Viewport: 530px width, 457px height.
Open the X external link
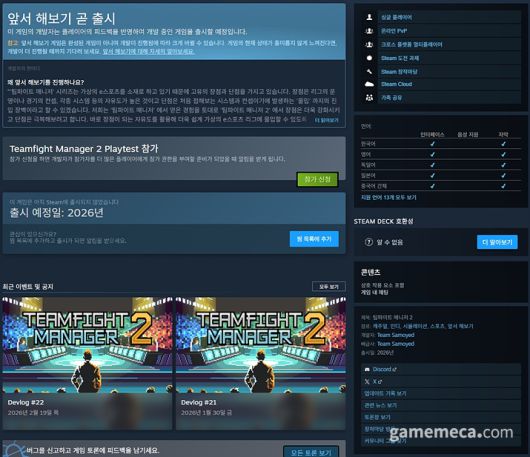(377, 382)
